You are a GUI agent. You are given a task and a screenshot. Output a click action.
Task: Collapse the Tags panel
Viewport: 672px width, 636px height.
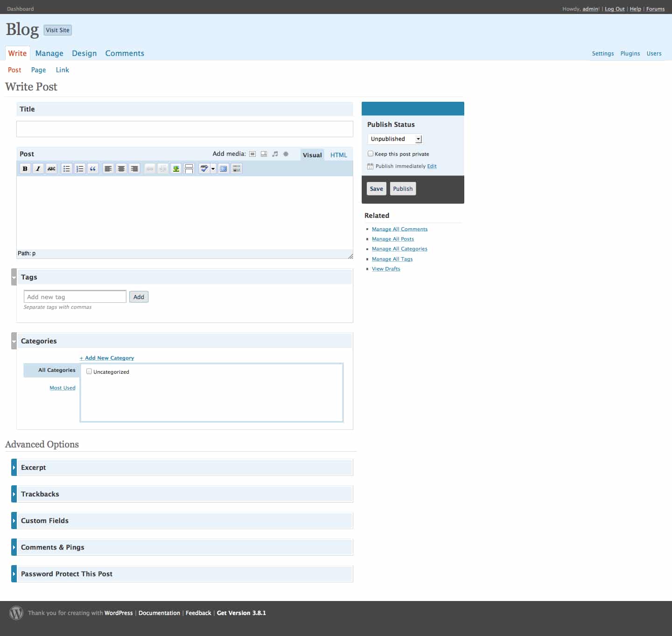[x=14, y=277]
